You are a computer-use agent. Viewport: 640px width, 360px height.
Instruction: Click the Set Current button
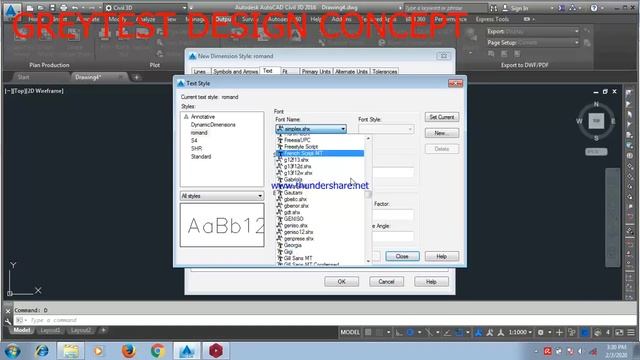(x=442, y=117)
